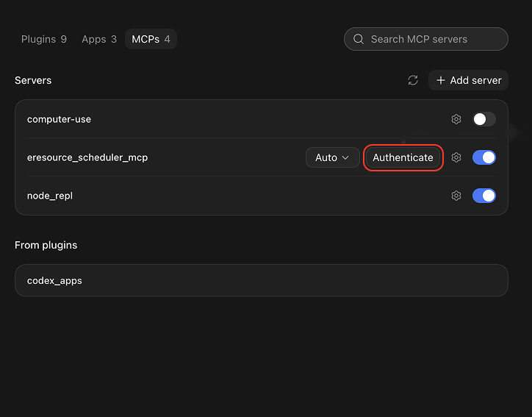Click the Add server button
532x417 pixels.
pos(468,80)
